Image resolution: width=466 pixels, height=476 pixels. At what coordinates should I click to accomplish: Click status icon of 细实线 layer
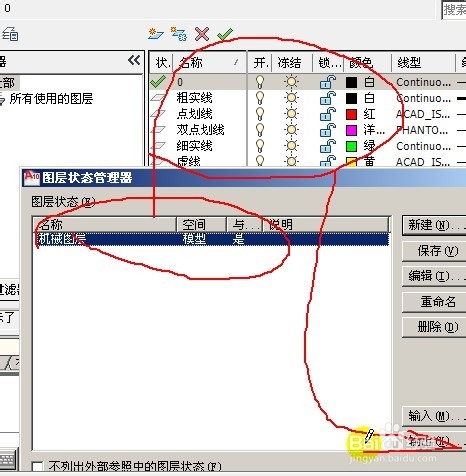click(x=158, y=146)
